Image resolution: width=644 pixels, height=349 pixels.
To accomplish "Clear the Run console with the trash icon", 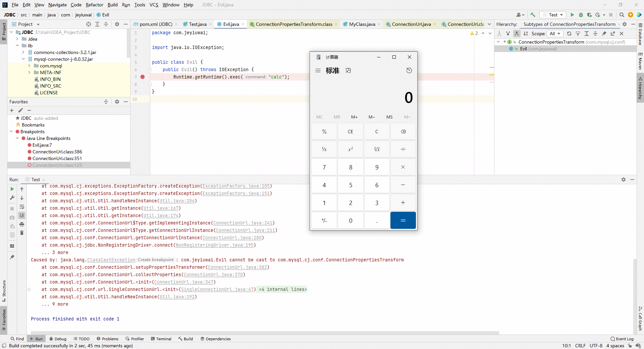I will [22, 234].
